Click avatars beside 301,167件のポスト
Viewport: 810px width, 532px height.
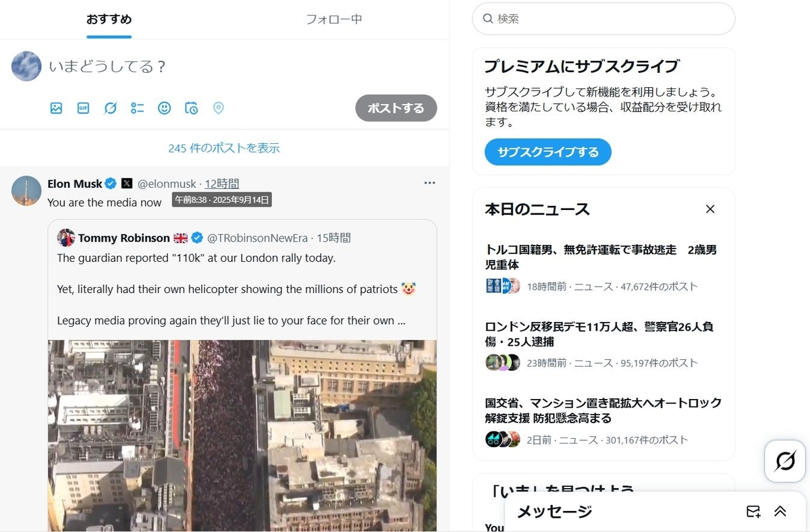pos(503,440)
